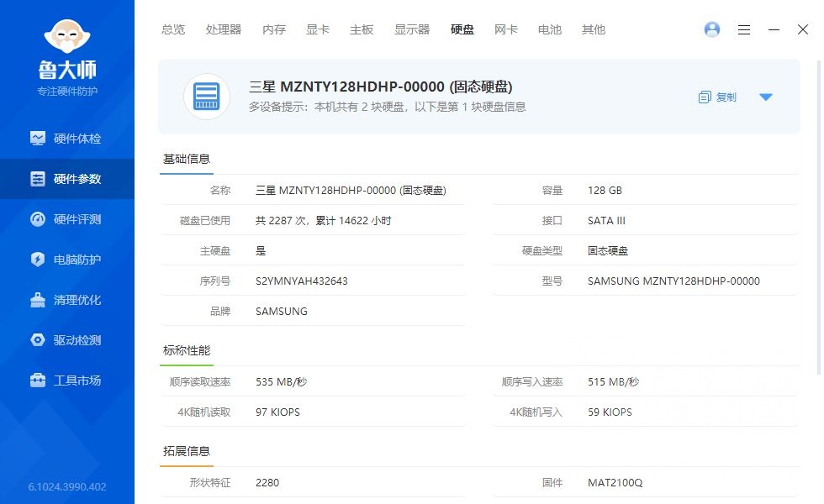Screen dimensions: 824x504
Task: Open 硬件体检 from the sidebar
Action: [x=67, y=139]
